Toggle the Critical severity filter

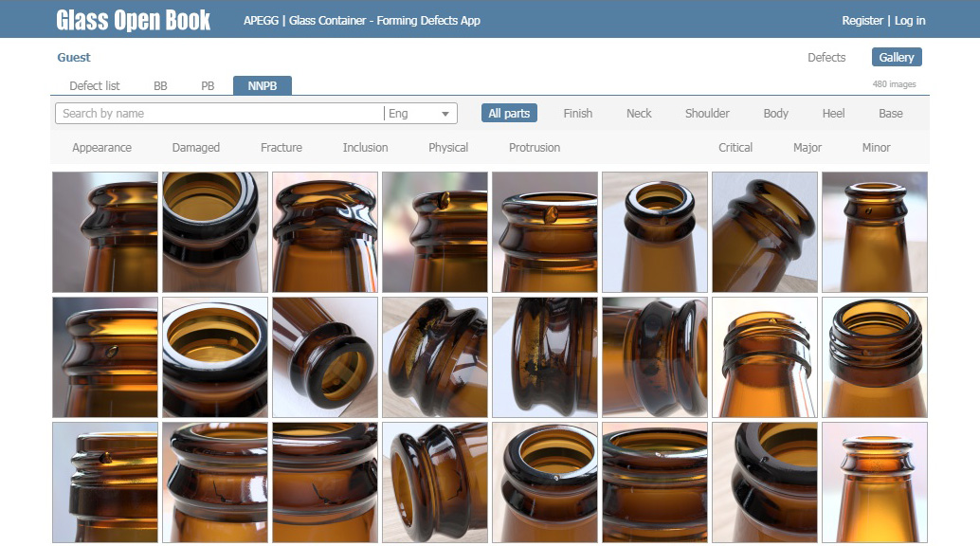(735, 147)
